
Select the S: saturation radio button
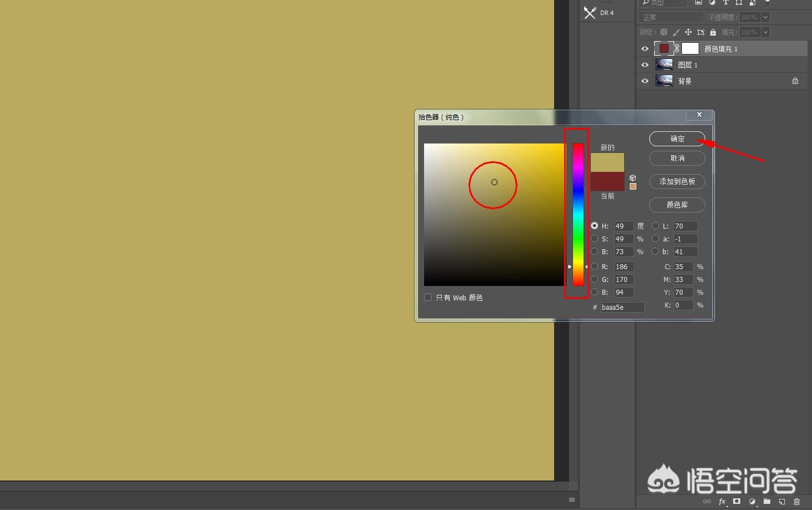click(x=595, y=239)
